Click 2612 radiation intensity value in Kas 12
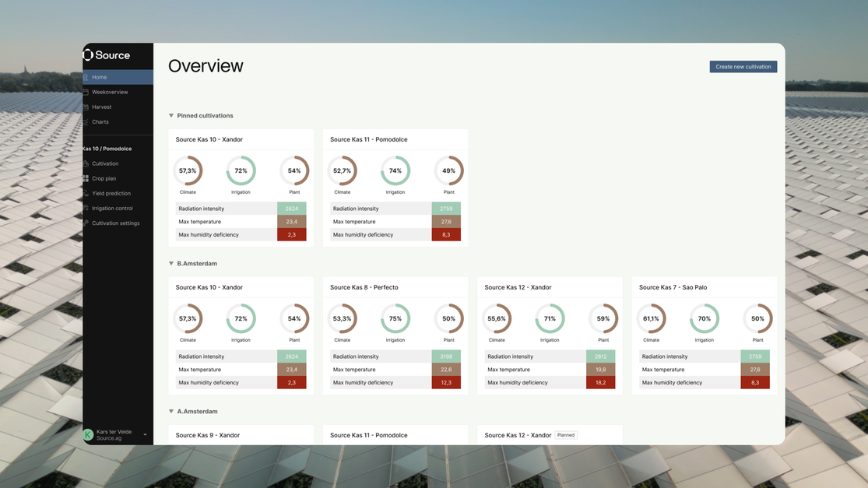Viewport: 868px width, 488px height. 601,356
